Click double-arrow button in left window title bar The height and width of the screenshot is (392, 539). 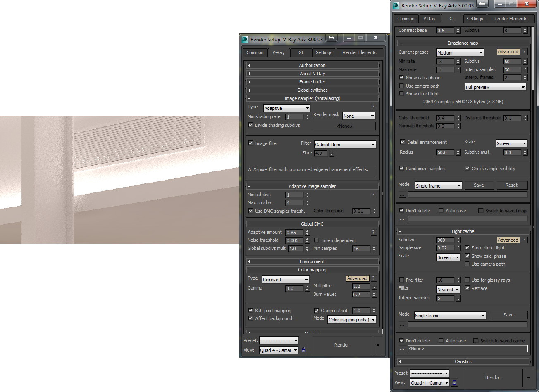[331, 38]
